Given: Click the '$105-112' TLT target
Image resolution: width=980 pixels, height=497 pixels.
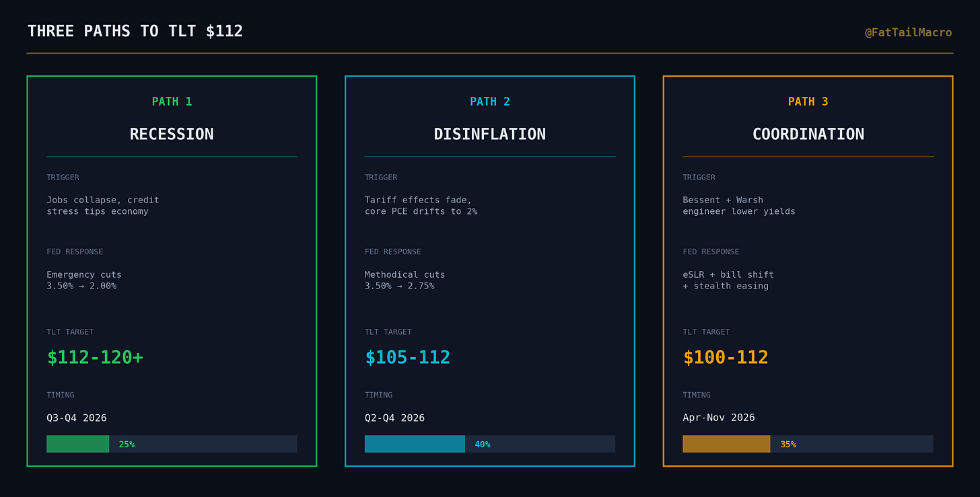Looking at the screenshot, I should click(x=408, y=357).
